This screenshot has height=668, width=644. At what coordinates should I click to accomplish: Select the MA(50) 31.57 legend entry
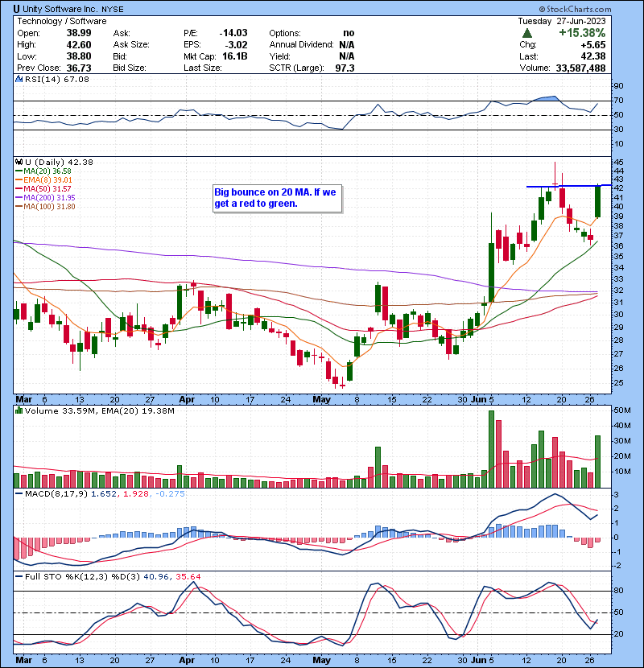tap(43, 188)
